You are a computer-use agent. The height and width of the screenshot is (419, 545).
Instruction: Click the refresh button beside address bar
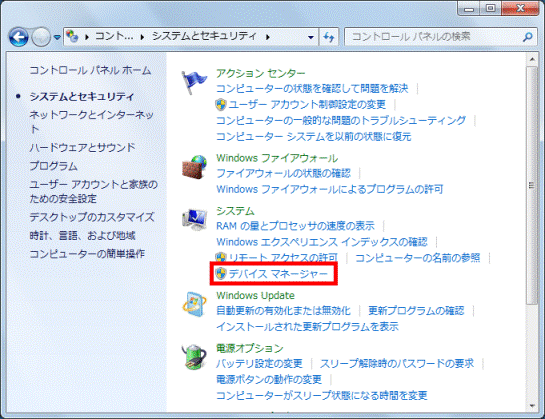point(328,37)
